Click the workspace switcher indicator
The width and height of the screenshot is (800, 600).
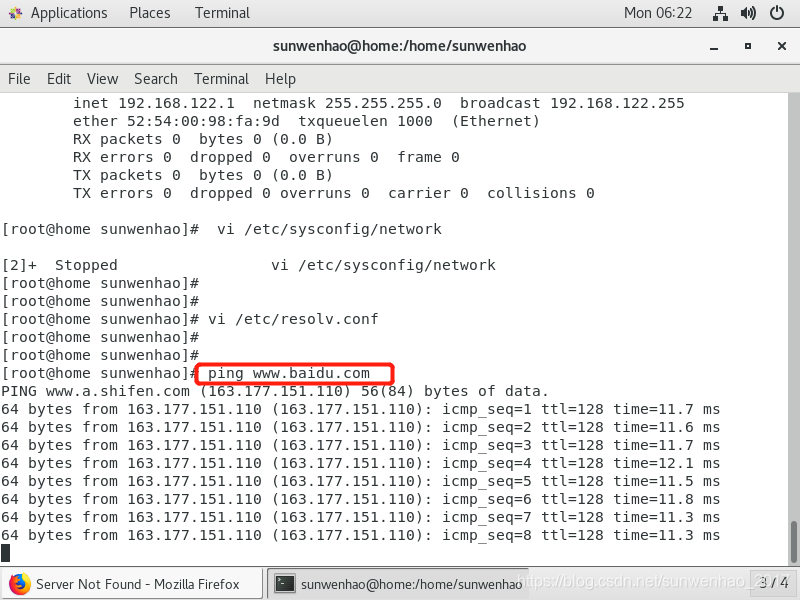[x=773, y=583]
